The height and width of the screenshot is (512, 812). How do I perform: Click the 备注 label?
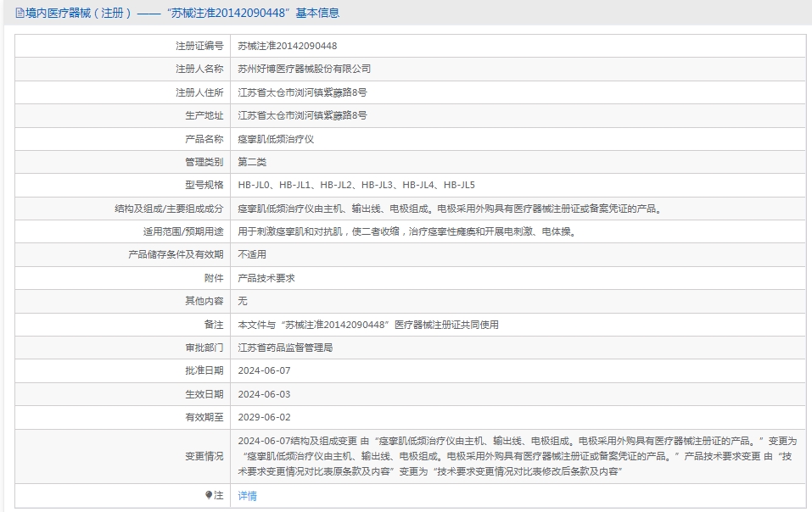click(x=214, y=325)
